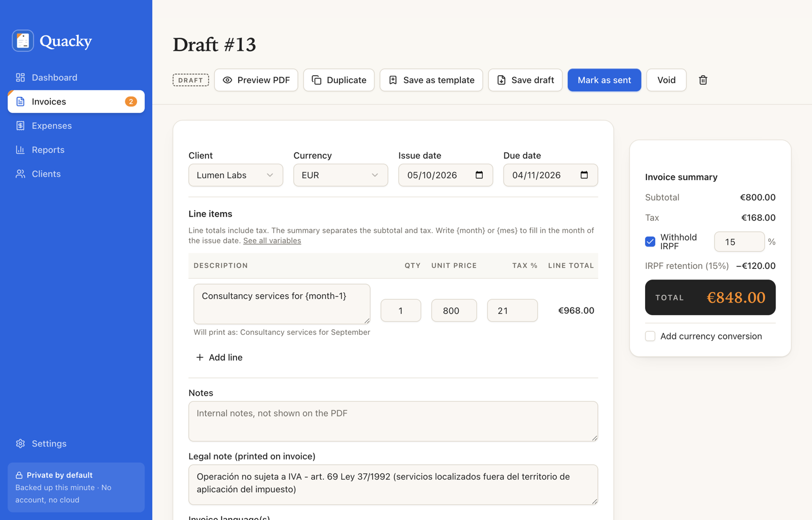Click the UNIT PRICE column header
Image resolution: width=812 pixels, height=520 pixels.
454,265
